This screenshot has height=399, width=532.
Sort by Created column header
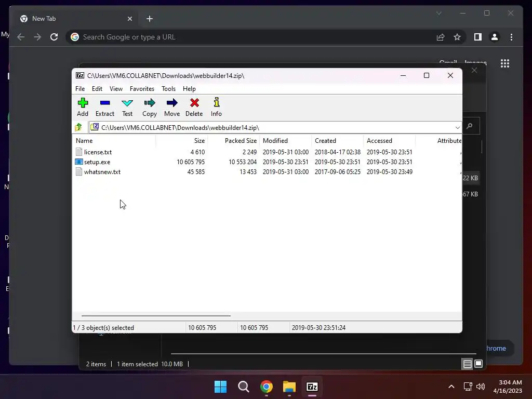(337, 140)
